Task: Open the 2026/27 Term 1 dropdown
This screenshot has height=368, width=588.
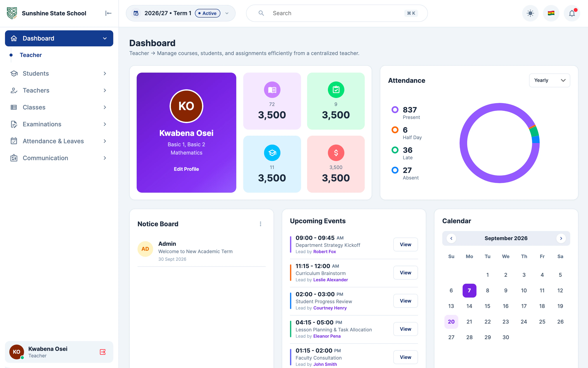Action: [180, 13]
